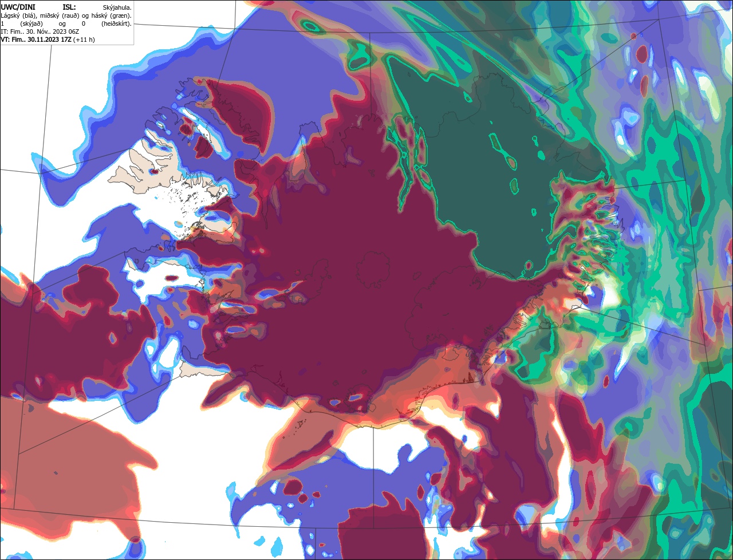The image size is (733, 560).
Task: Click the 'IT: Fim.. 30. Nóv.. 2023 06Z' line
Action: (40, 31)
